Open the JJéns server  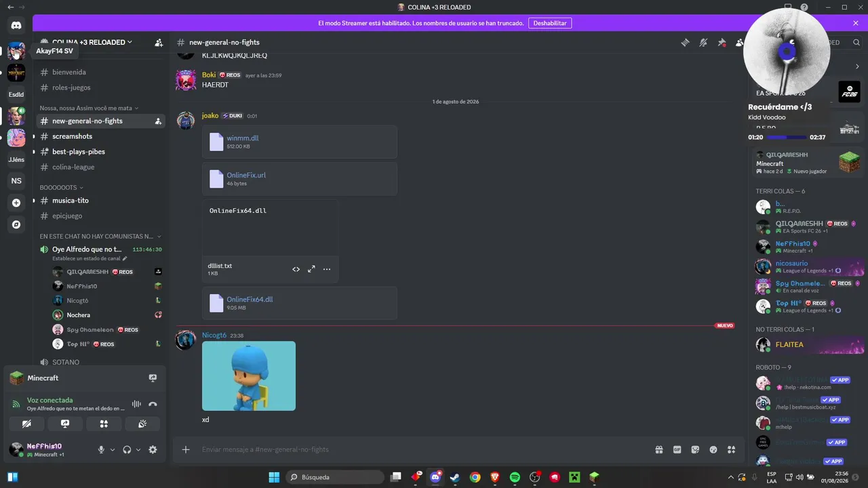(x=16, y=159)
